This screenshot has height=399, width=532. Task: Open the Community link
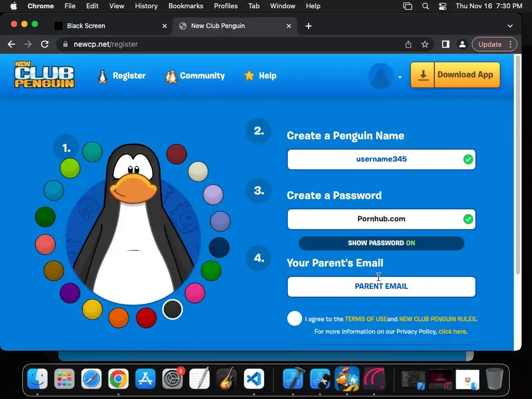[202, 76]
